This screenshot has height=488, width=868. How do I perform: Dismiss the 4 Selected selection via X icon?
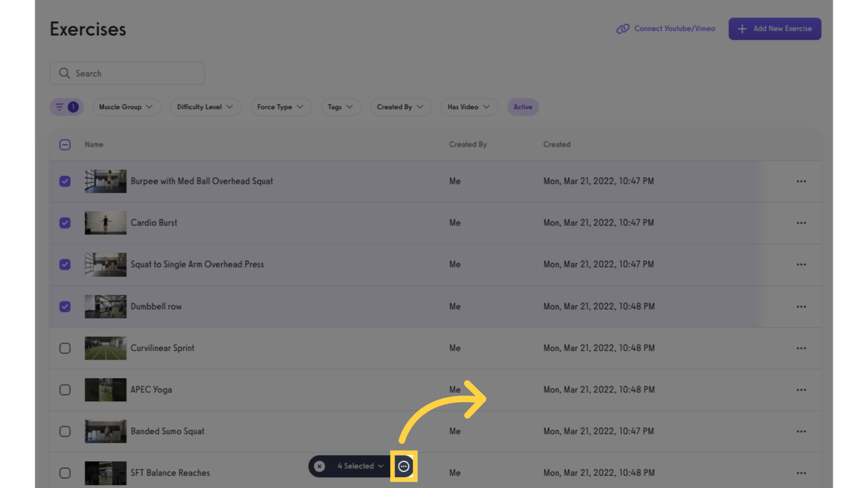click(319, 466)
